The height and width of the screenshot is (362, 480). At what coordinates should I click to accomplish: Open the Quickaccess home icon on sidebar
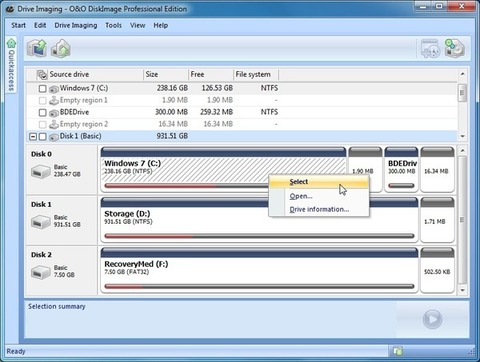pos(11,43)
